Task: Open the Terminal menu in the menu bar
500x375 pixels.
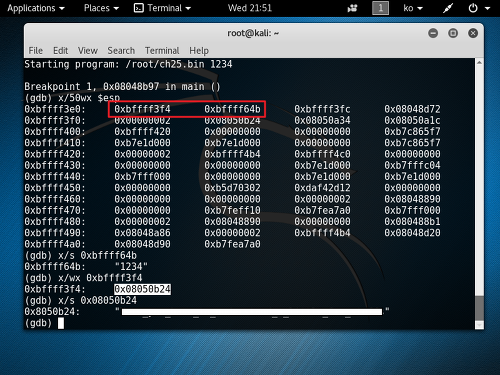Action: click(162, 51)
